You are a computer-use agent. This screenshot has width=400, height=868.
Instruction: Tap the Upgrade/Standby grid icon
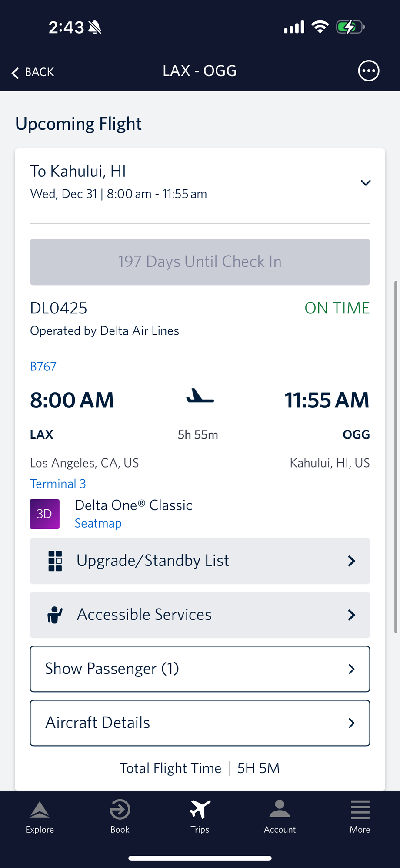pos(55,561)
